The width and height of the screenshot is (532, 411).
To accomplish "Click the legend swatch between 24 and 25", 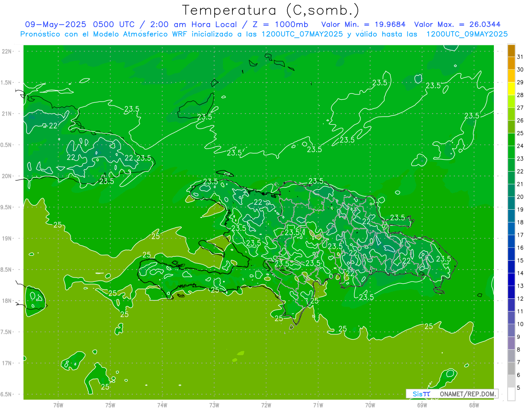I will (511, 139).
